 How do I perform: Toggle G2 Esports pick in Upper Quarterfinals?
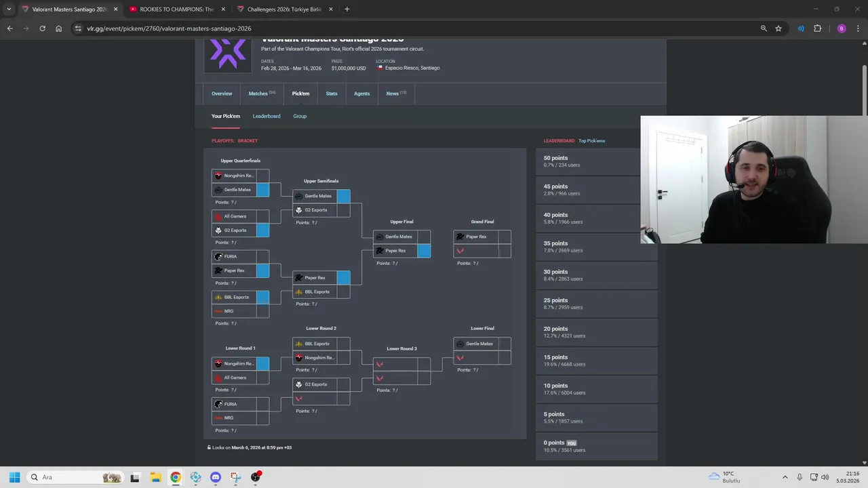(240, 230)
